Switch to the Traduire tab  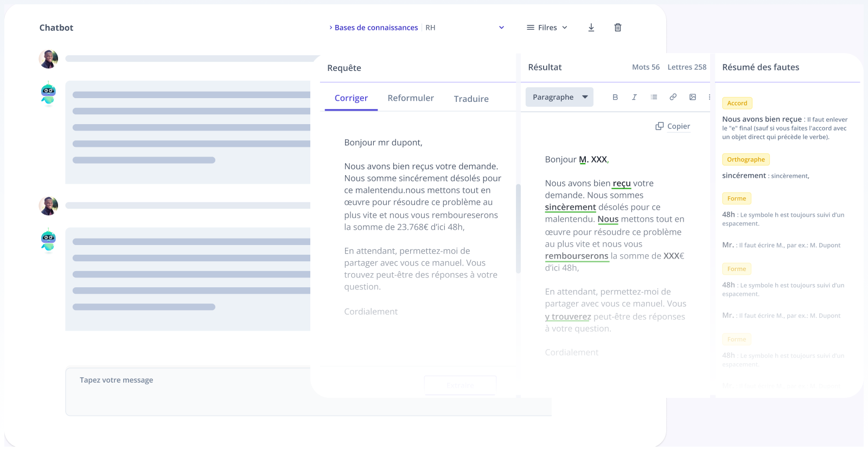coord(471,99)
